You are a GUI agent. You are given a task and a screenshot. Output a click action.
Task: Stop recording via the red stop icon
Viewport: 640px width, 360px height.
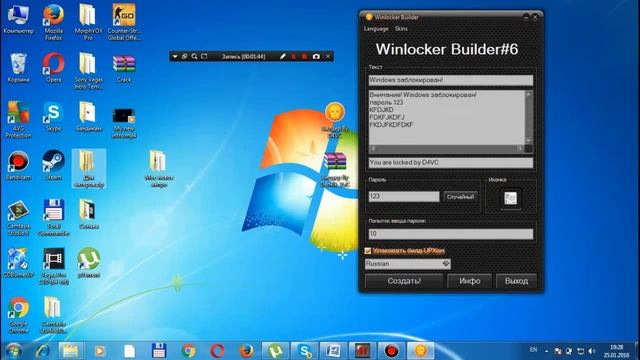(x=304, y=56)
